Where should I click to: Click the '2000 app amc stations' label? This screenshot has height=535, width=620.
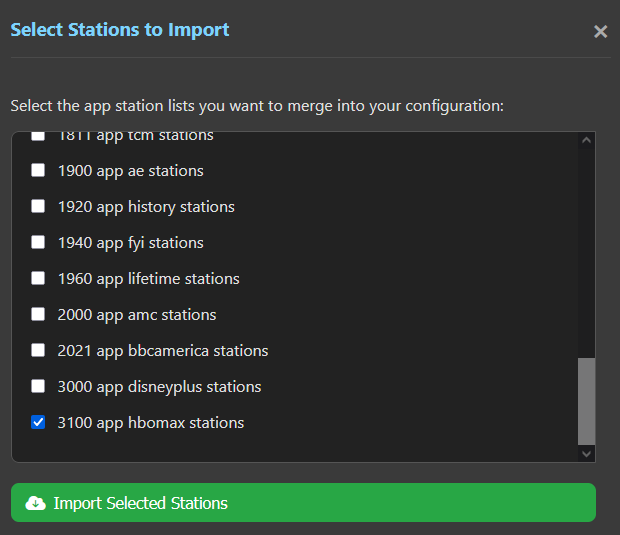(137, 315)
